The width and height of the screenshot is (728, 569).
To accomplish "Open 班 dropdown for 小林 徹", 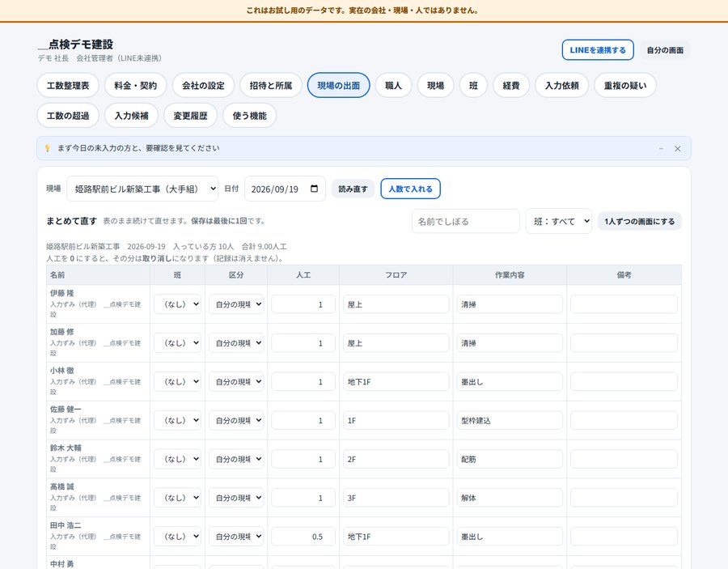I will (x=177, y=382).
